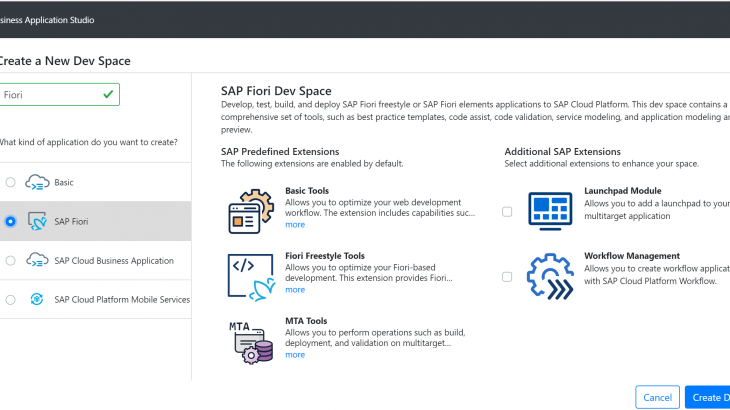Viewport: 730px width, 410px height.
Task: Select SAP Cloud Platform Mobile Services radio
Action: [10, 300]
